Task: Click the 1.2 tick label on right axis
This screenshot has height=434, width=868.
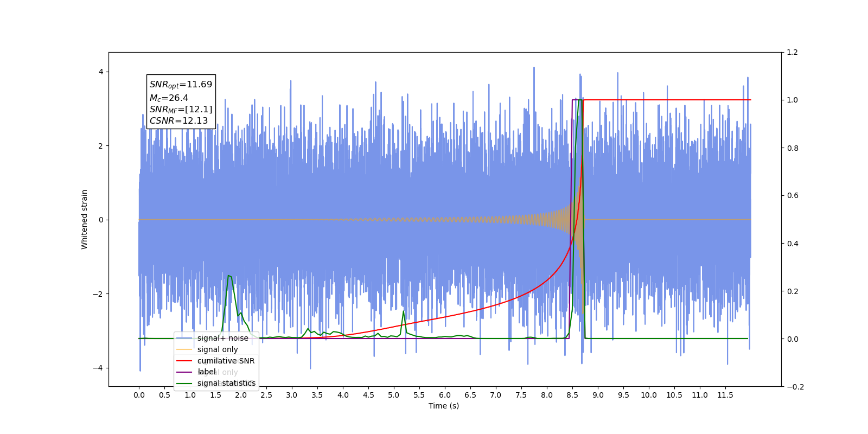Action: coord(792,52)
